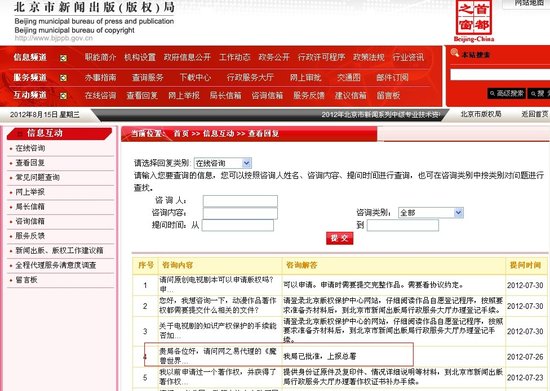Click the magnifier icon next to 本站搜索

[455, 53]
